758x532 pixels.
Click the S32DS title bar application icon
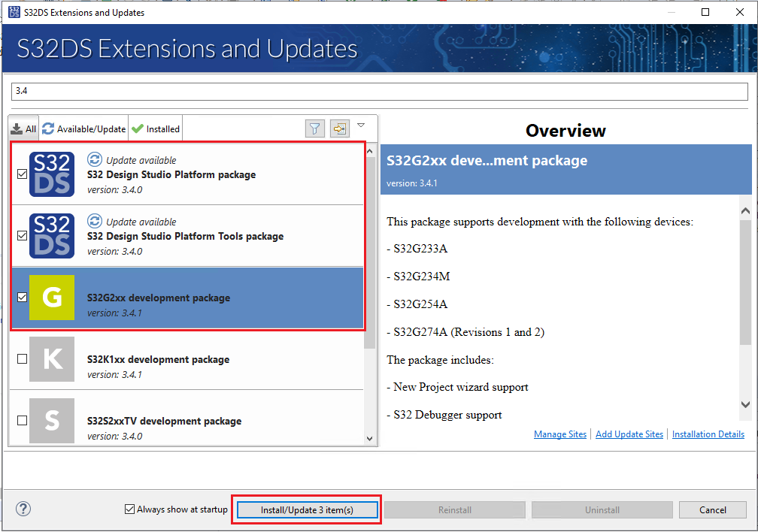[x=14, y=12]
